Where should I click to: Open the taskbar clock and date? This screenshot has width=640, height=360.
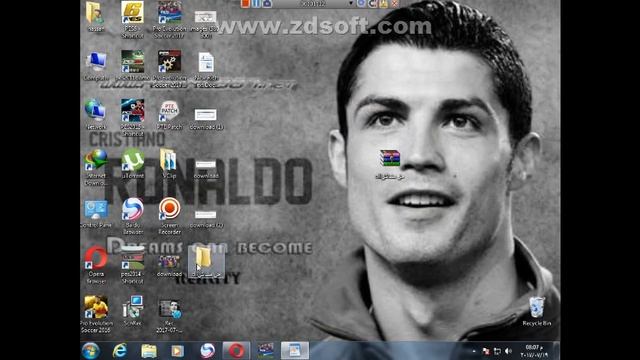point(534,351)
